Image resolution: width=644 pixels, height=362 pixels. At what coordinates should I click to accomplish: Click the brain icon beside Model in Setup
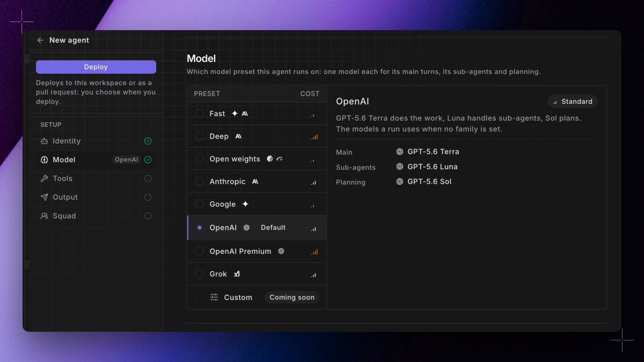44,160
